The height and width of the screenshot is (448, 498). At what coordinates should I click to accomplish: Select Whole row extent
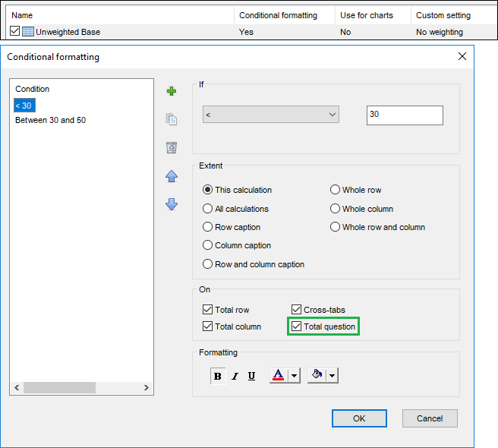356,190
